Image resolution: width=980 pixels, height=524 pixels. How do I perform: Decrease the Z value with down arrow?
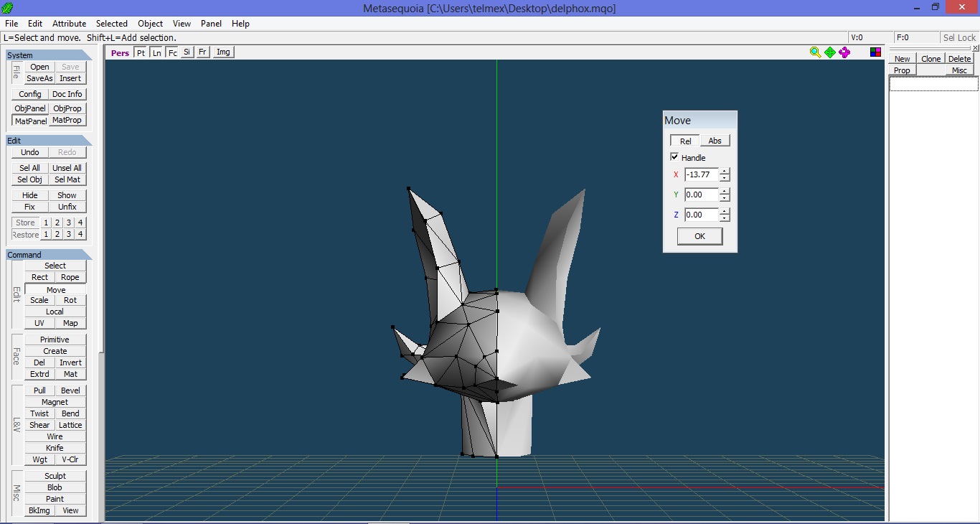point(725,217)
